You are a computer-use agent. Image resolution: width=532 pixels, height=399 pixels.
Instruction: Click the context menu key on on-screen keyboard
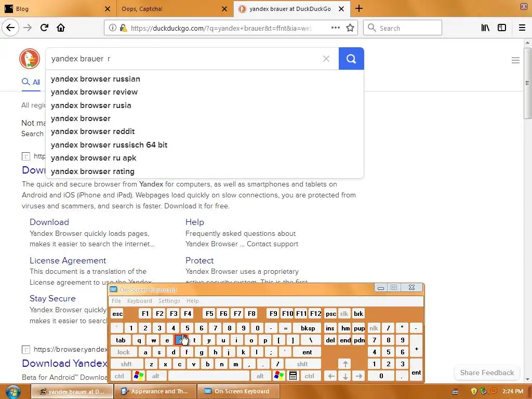[x=293, y=376]
